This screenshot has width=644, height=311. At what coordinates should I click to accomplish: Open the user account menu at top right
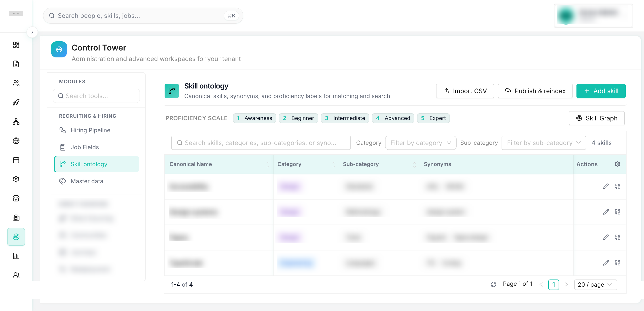(593, 15)
